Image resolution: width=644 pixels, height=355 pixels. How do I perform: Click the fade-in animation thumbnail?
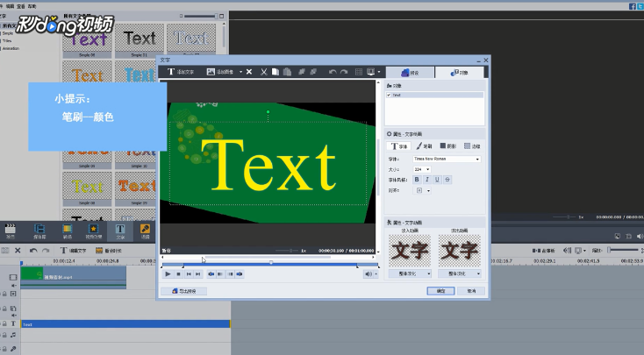410,251
